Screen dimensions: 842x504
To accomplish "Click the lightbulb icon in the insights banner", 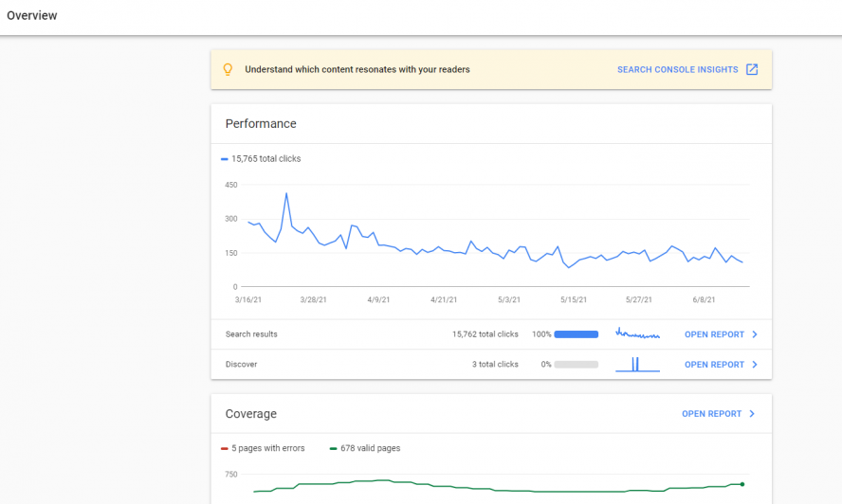I will (228, 69).
